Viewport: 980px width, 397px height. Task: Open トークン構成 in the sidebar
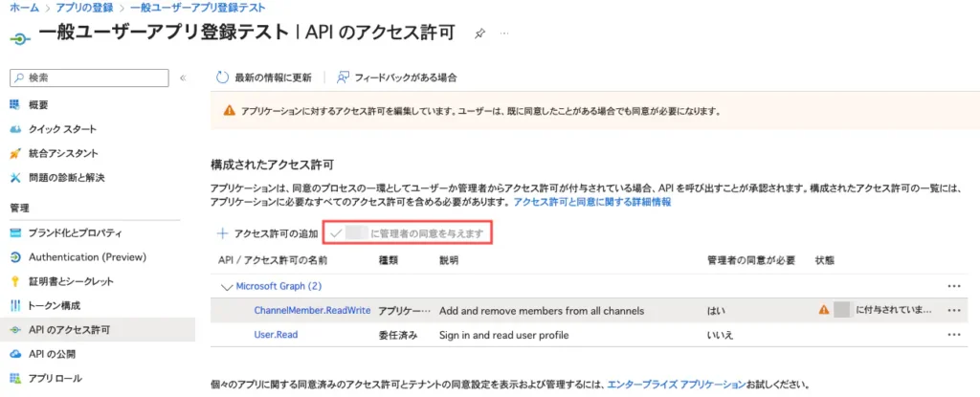click(x=55, y=306)
